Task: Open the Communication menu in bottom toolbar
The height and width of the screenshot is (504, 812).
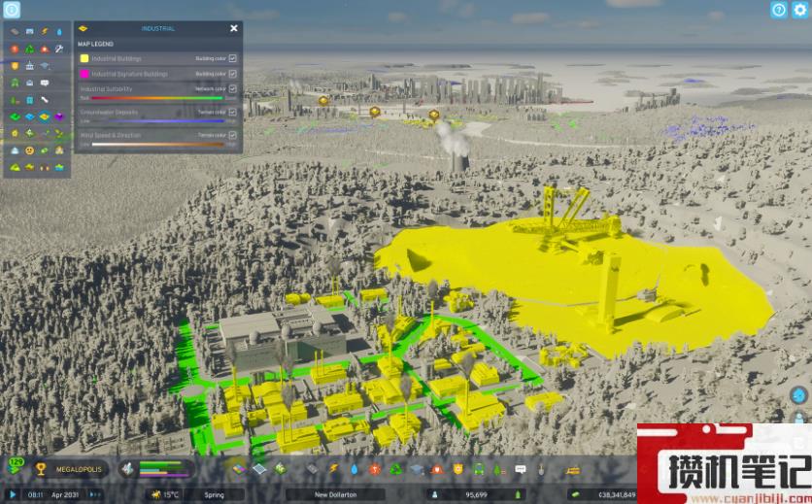Action: click(521, 469)
